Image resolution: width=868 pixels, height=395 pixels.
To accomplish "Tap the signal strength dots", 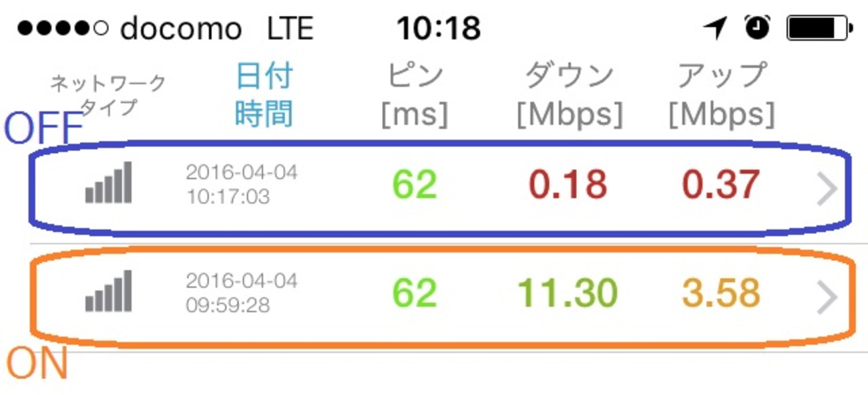I will pyautogui.click(x=62, y=29).
